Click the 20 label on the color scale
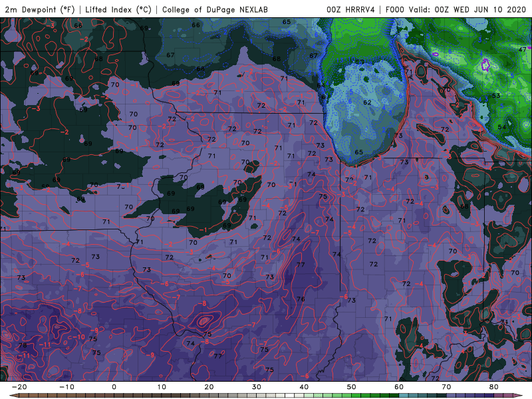 tap(209, 387)
